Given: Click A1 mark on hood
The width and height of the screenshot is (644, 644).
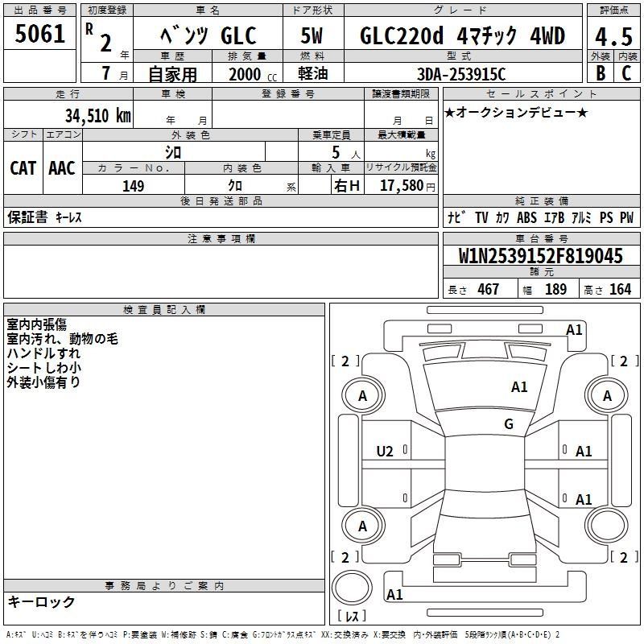Looking at the screenshot, I should click(519, 387).
